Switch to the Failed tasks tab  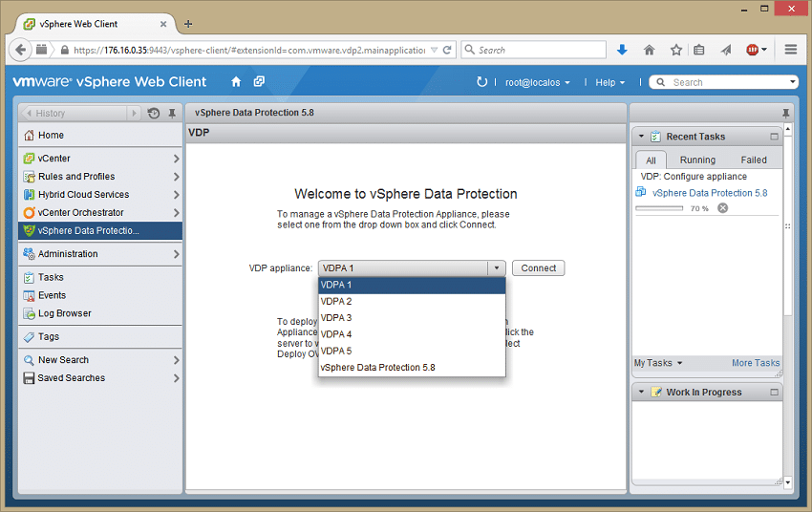coord(754,160)
